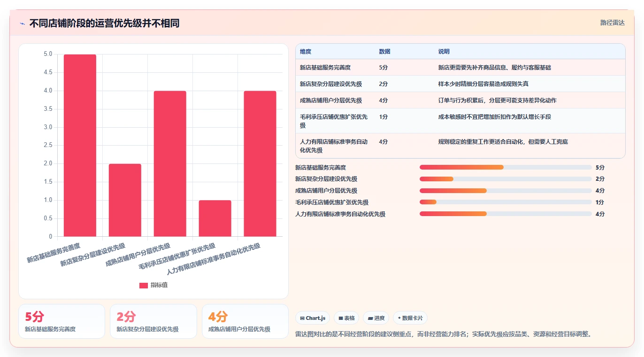This screenshot has height=357, width=644.
Task: Click the 5.0 y-axis label
Action: click(48, 54)
